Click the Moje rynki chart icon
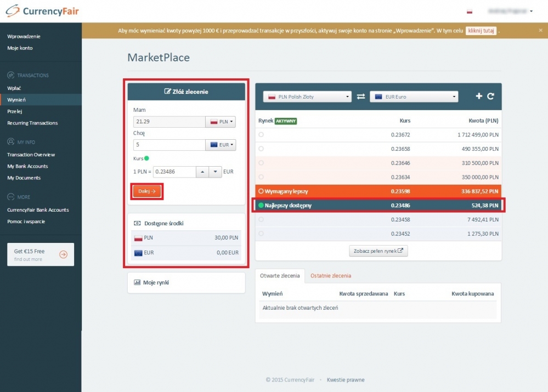Image resolution: width=548 pixels, height=392 pixels. (137, 282)
